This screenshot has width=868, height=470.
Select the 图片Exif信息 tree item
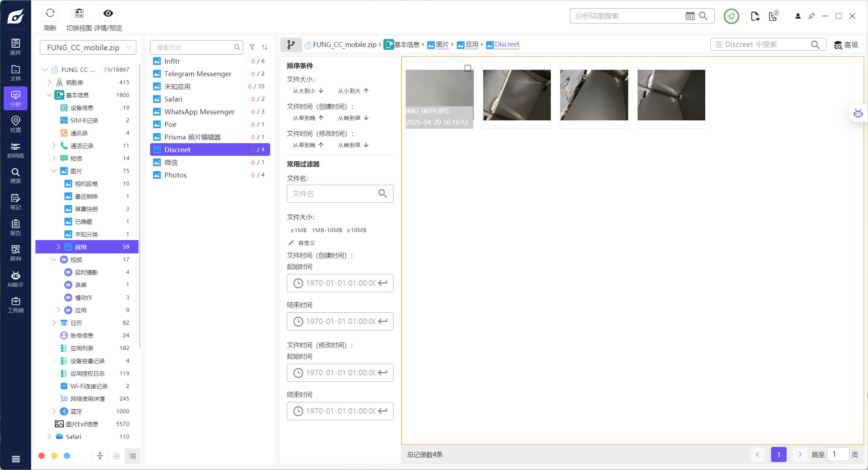coord(82,424)
